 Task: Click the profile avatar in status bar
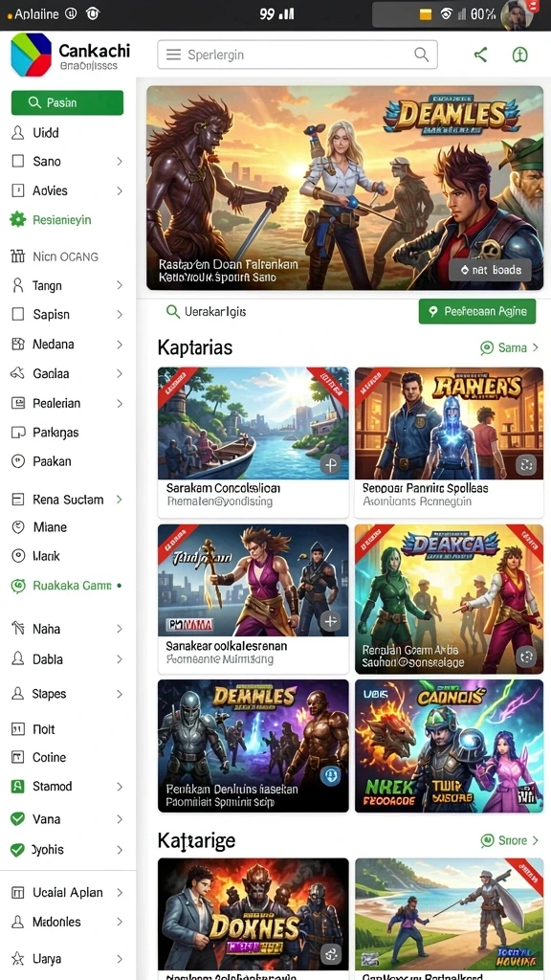[x=518, y=14]
